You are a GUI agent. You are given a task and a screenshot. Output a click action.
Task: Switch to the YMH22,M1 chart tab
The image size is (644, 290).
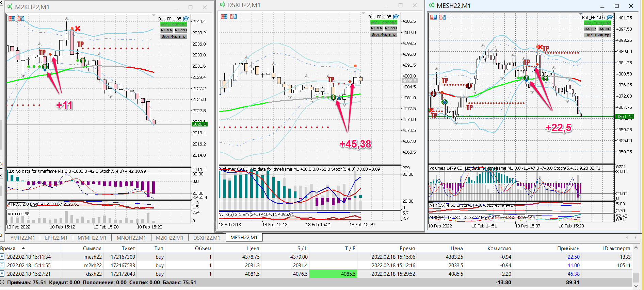[x=22, y=238]
